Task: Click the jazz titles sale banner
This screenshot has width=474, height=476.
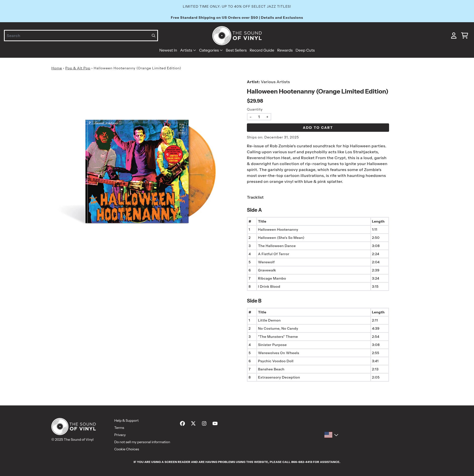Action: (237, 6)
